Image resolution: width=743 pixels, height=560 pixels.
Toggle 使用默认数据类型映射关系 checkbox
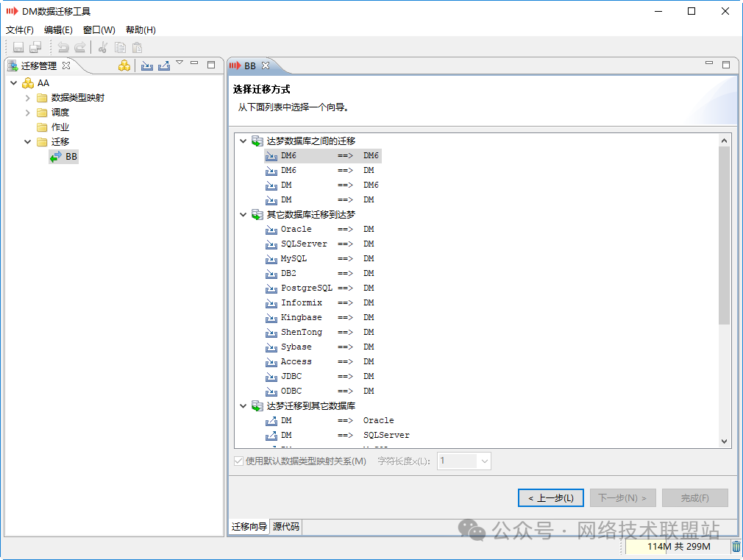click(x=238, y=461)
